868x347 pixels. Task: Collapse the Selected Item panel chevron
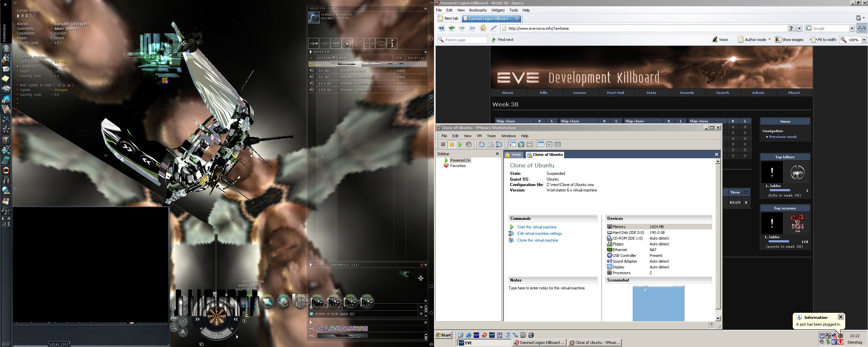[x=426, y=8]
